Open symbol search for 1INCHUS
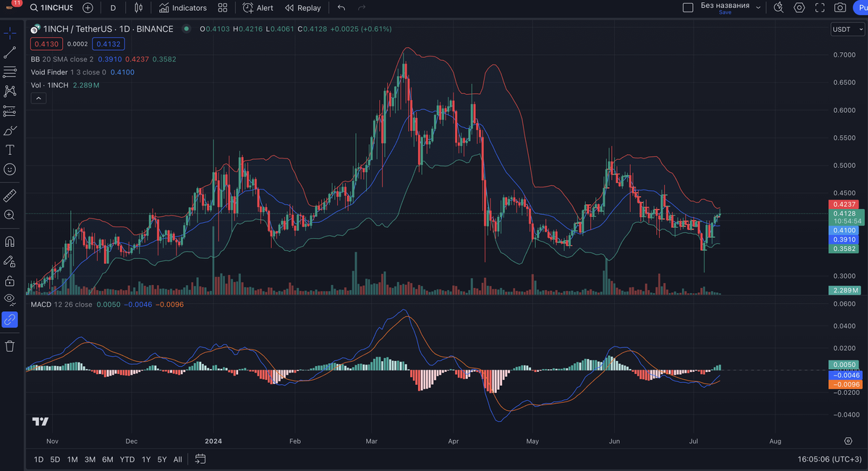Viewport: 868px width, 471px height. pyautogui.click(x=51, y=8)
